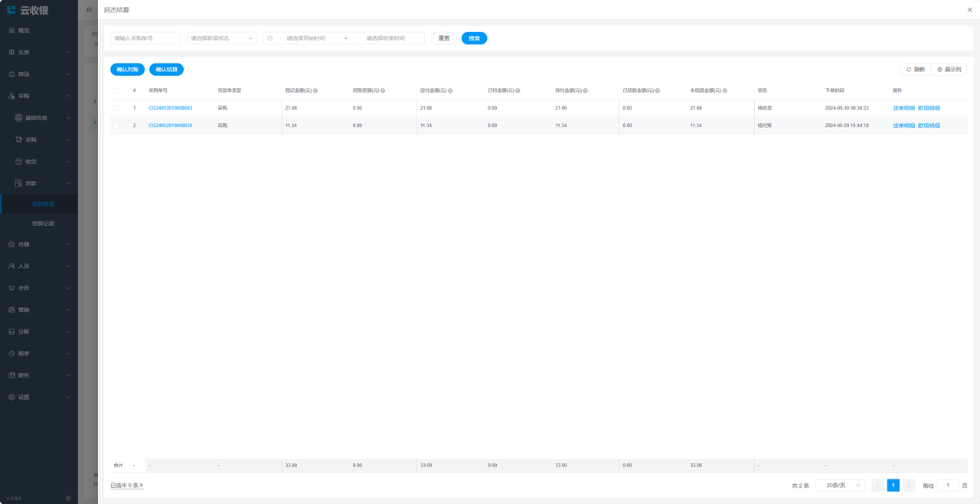Open 款项明细 link for first order row
The width and height of the screenshot is (980, 504).
[x=929, y=108]
